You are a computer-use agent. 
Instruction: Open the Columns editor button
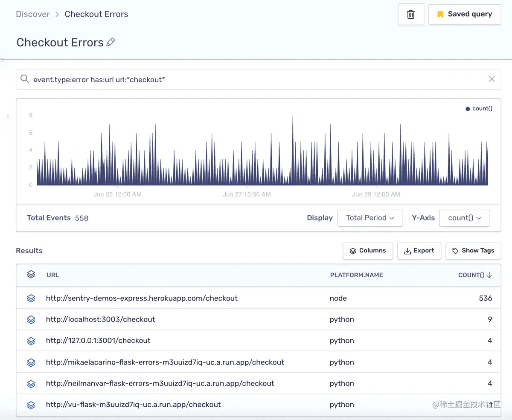(367, 251)
